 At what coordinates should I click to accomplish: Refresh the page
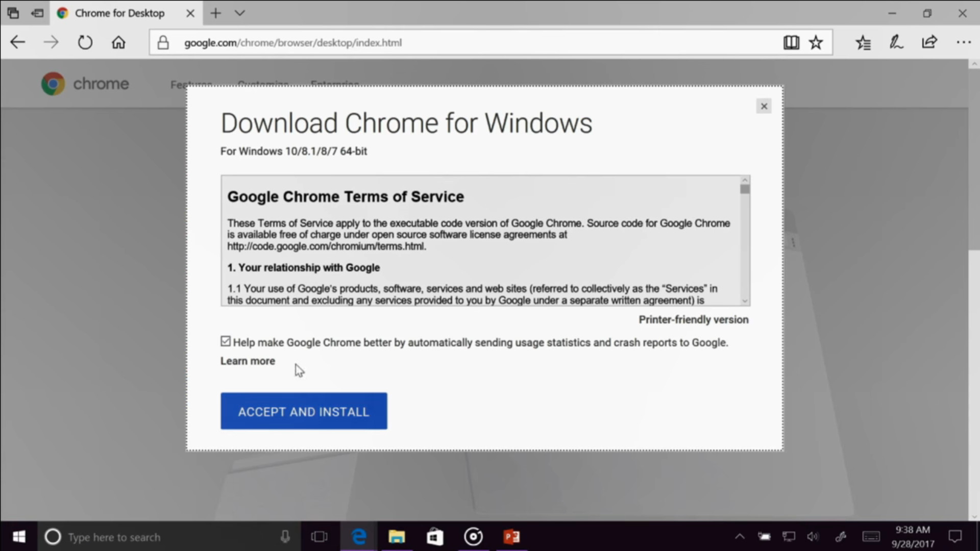click(85, 42)
